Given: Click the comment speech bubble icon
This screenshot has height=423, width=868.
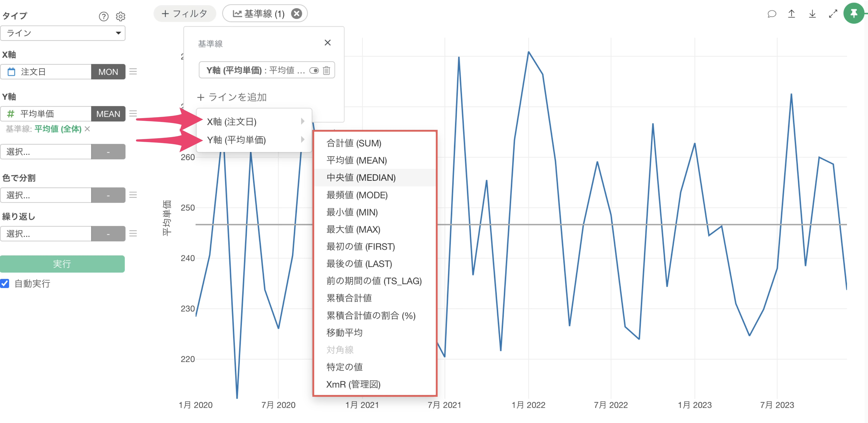Looking at the screenshot, I should point(772,14).
